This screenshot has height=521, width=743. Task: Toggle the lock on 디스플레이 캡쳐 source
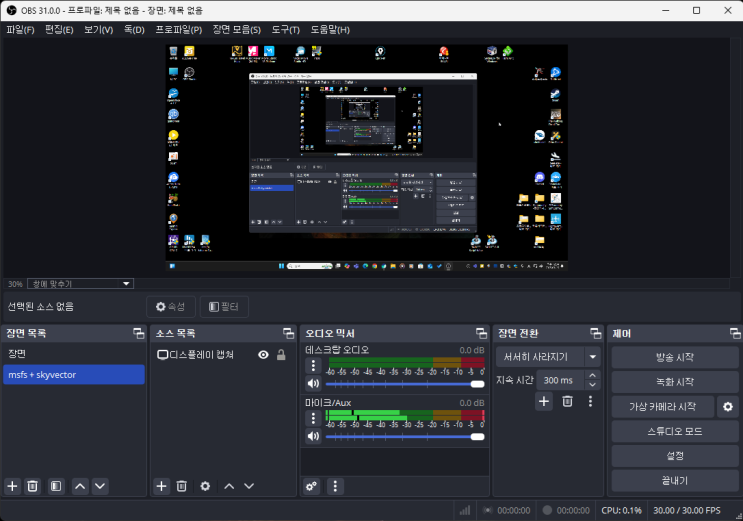coord(281,355)
